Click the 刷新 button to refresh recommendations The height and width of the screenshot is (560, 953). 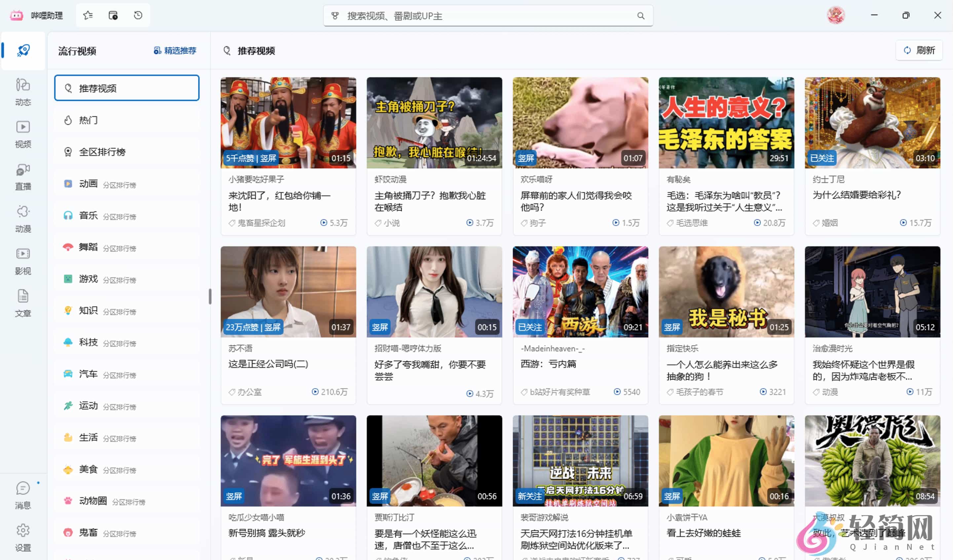[919, 50]
